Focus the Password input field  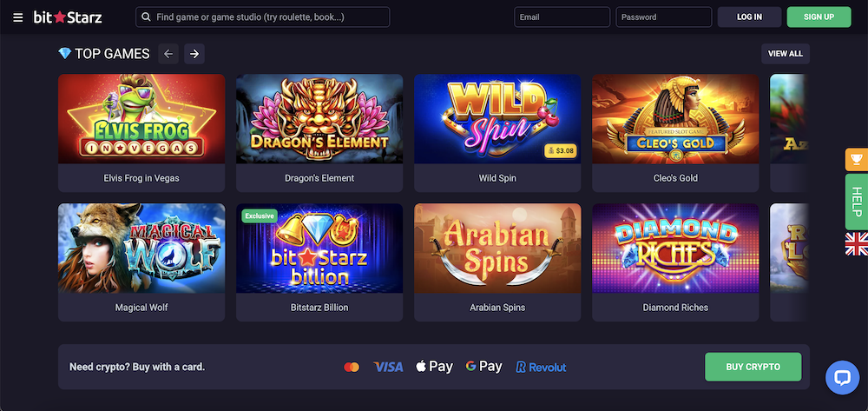(663, 17)
